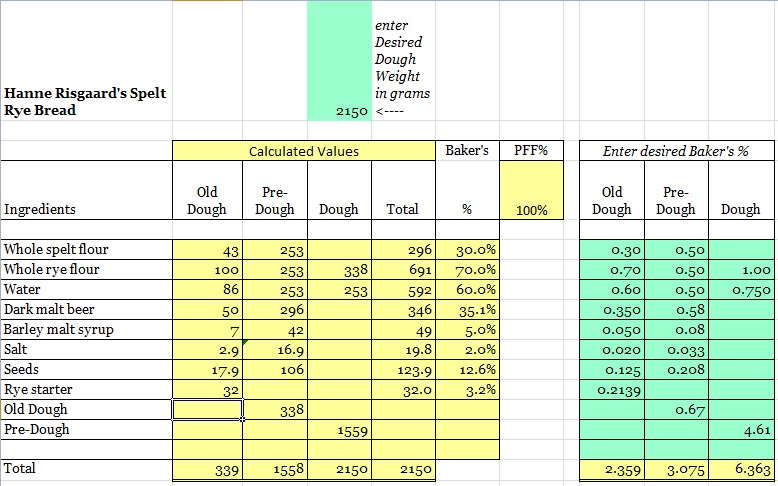Click the Water total cell showing 592
The height and width of the screenshot is (486, 778).
coord(403,289)
